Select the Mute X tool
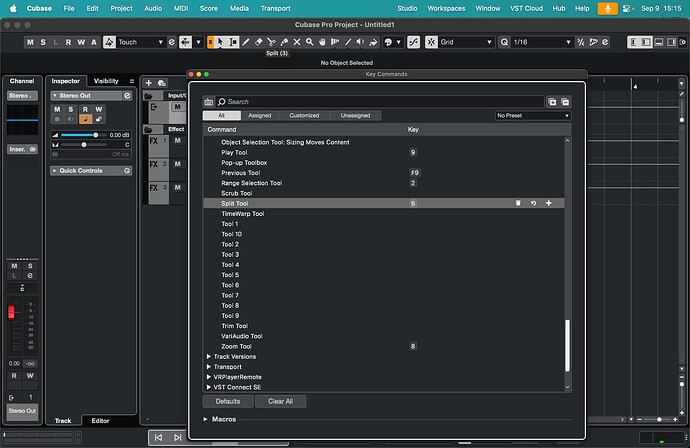Screen dimensions: 690x448 point(297,42)
